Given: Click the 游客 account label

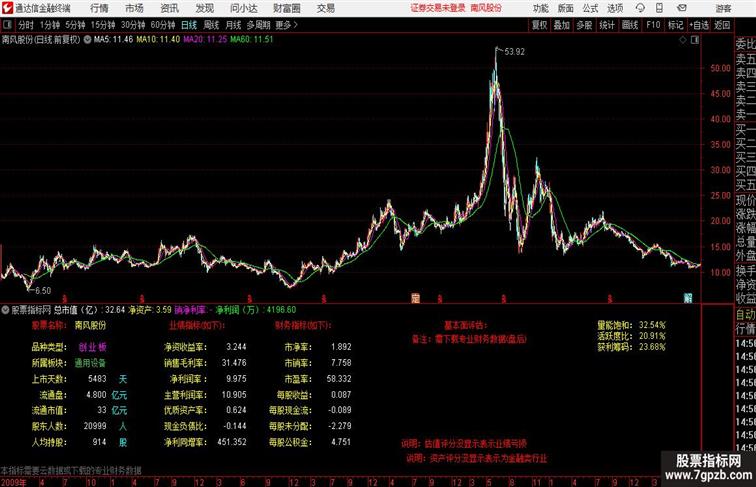Looking at the screenshot, I should (723, 8).
